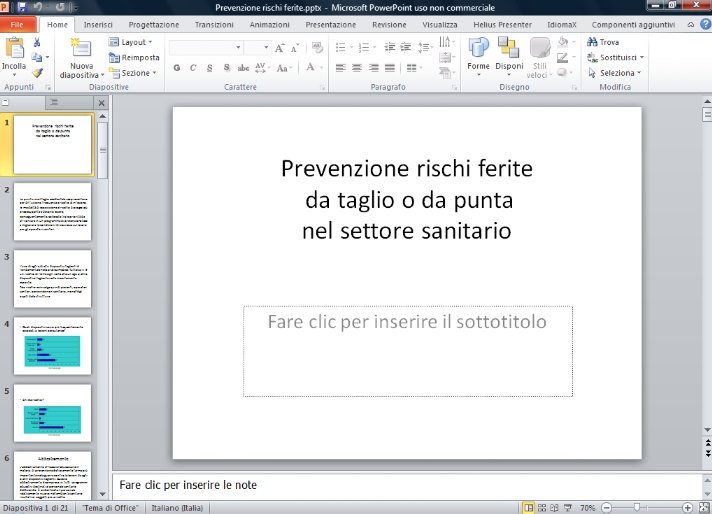Toggle text shadow formatting
The height and width of the screenshot is (514, 712).
point(225,68)
